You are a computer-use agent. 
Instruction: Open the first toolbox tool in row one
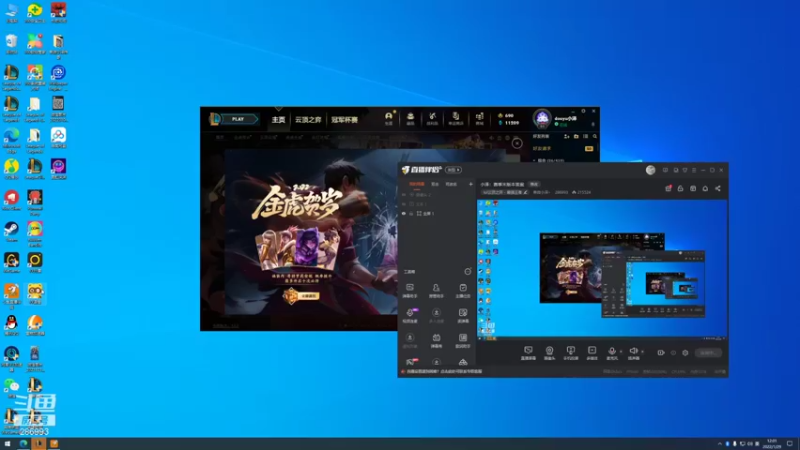(410, 291)
